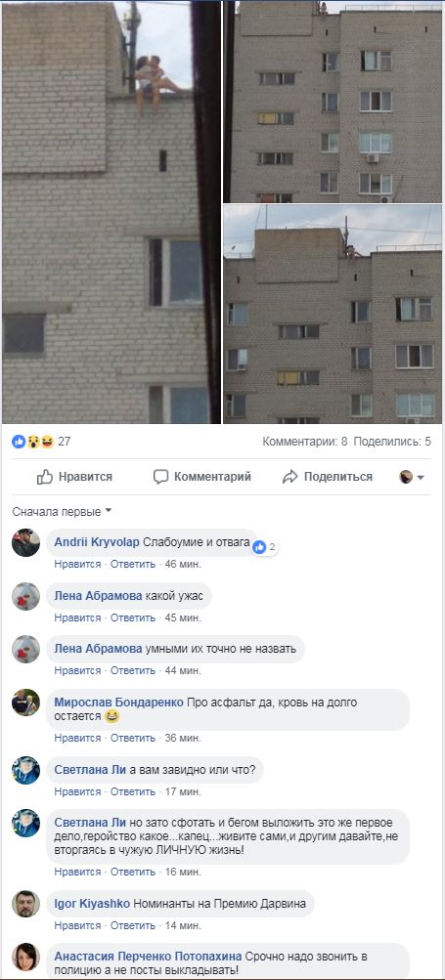The width and height of the screenshot is (445, 980).
Task: Click the Поделиться share arrow icon
Action: coord(289,477)
